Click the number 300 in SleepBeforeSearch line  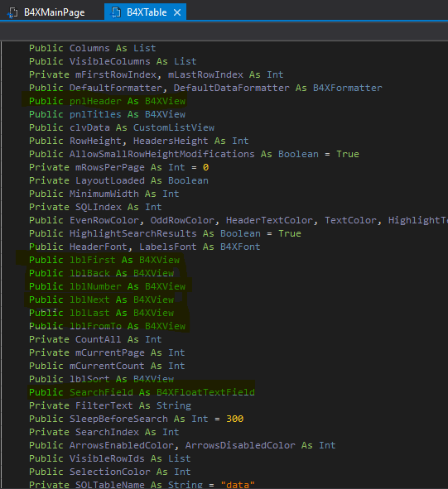(x=235, y=419)
